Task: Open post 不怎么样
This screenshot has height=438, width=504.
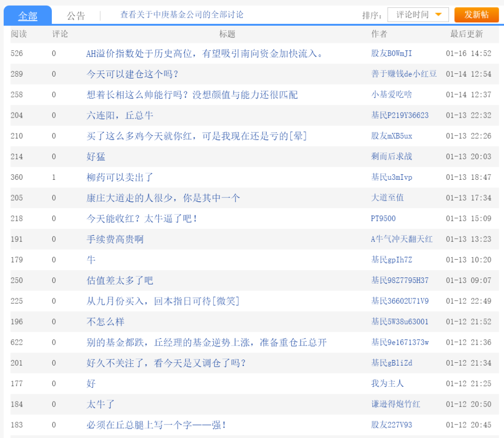Action: pos(105,321)
